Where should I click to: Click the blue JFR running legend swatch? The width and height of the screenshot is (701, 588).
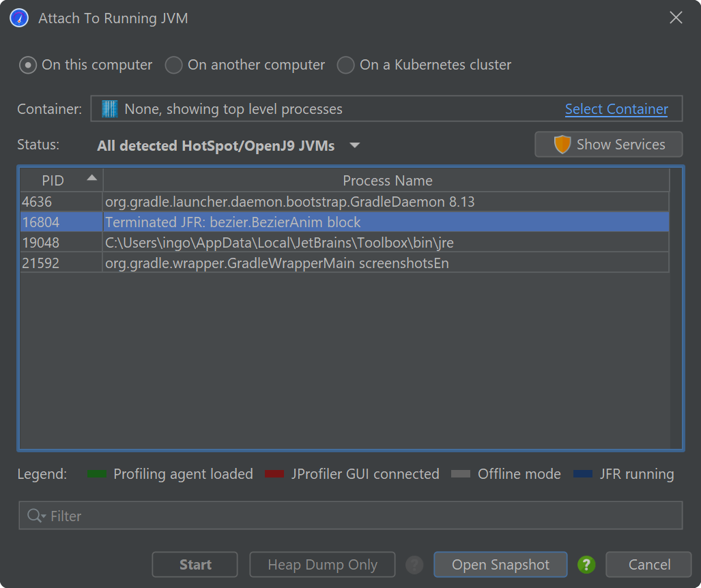pos(583,474)
